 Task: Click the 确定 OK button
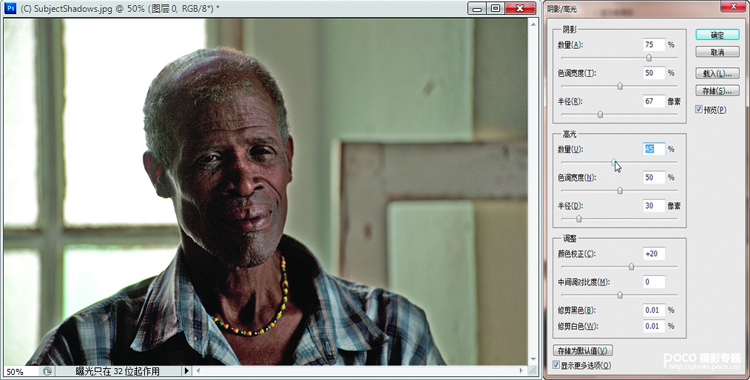tap(717, 35)
